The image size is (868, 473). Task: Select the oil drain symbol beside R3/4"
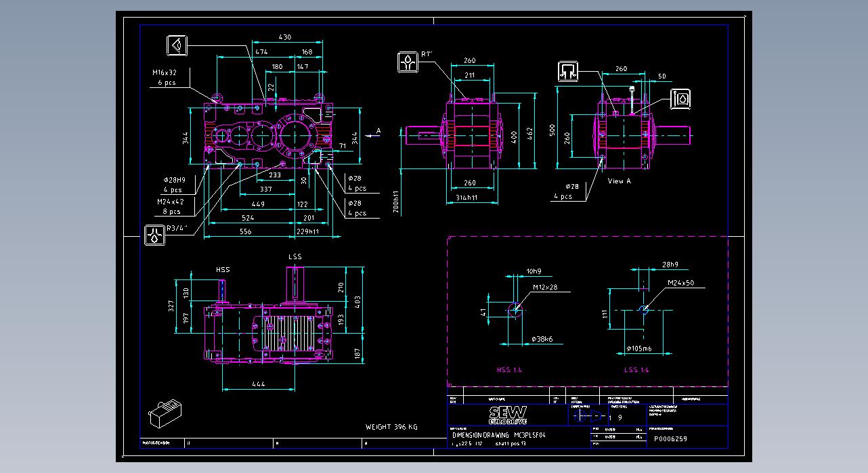[155, 235]
